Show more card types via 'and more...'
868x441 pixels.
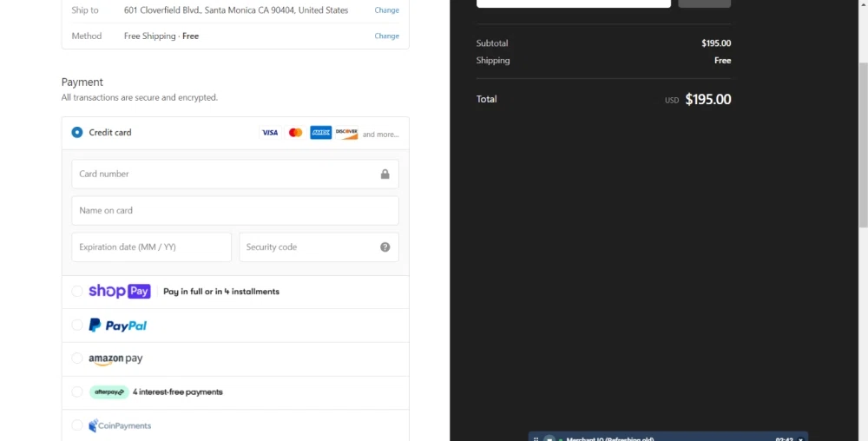point(380,135)
